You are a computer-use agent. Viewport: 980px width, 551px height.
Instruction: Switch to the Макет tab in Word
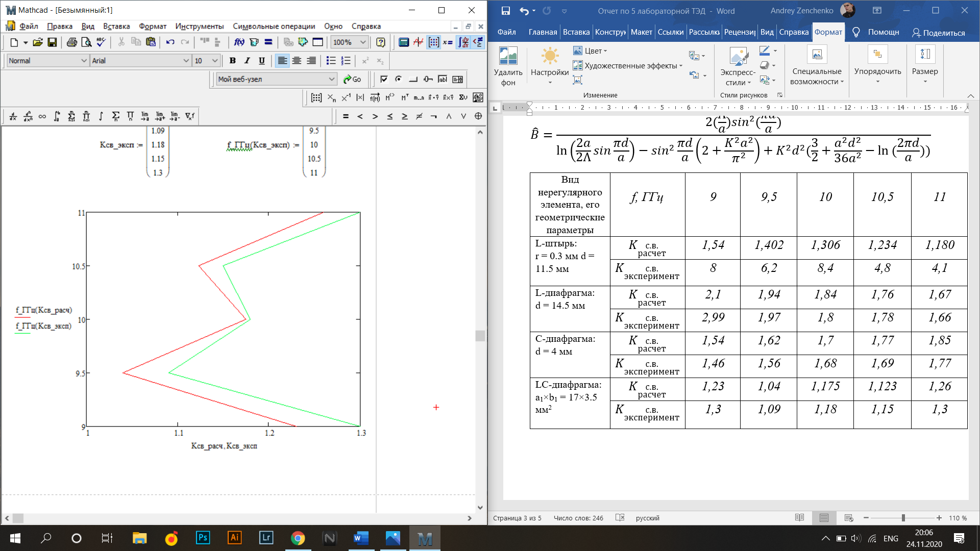tap(641, 32)
